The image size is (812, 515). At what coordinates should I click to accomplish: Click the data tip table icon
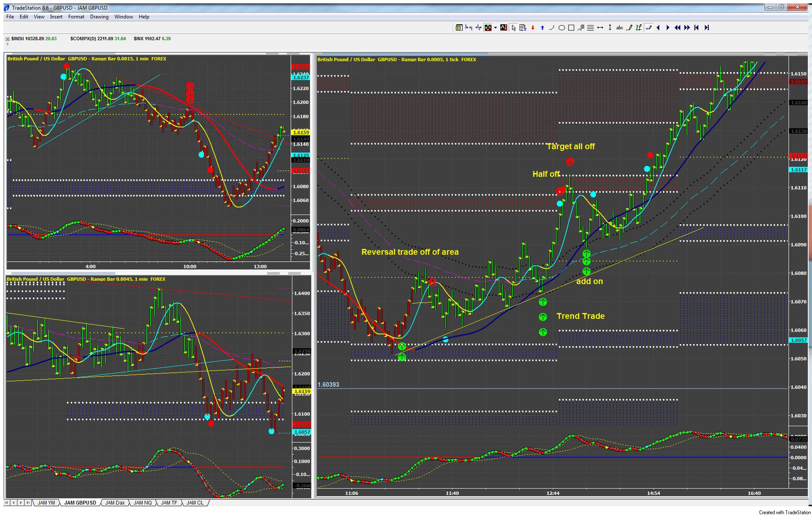point(523,28)
